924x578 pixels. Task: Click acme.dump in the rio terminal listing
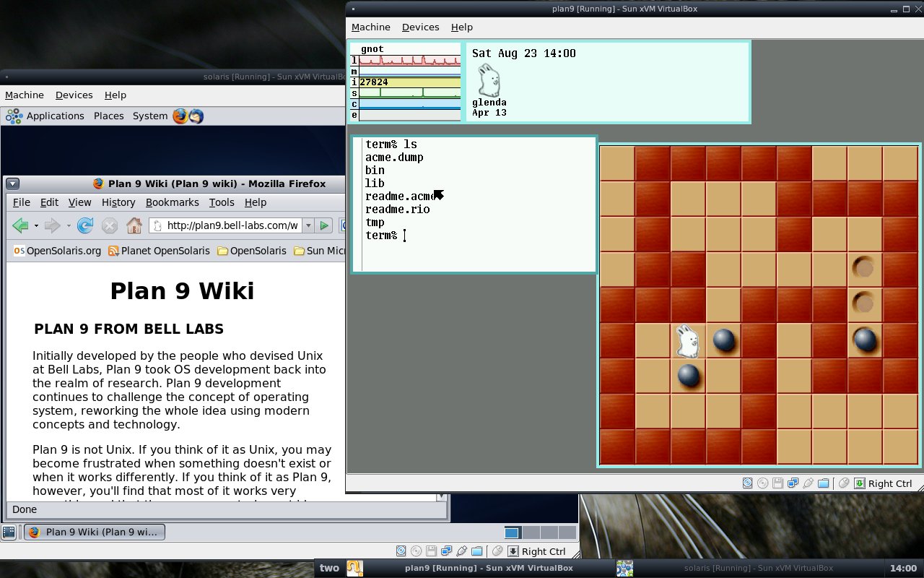[x=394, y=158]
